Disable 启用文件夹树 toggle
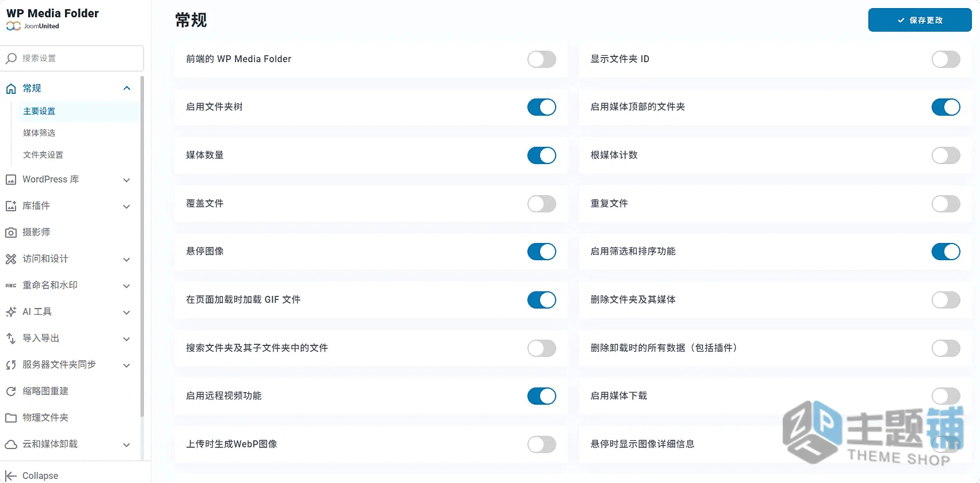The height and width of the screenshot is (483, 980). pyautogui.click(x=542, y=107)
